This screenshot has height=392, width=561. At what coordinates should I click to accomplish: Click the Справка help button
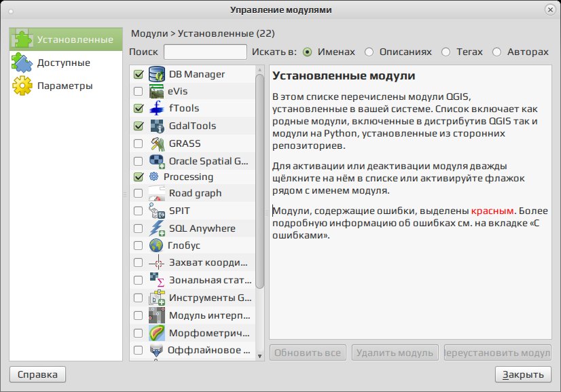tap(37, 374)
